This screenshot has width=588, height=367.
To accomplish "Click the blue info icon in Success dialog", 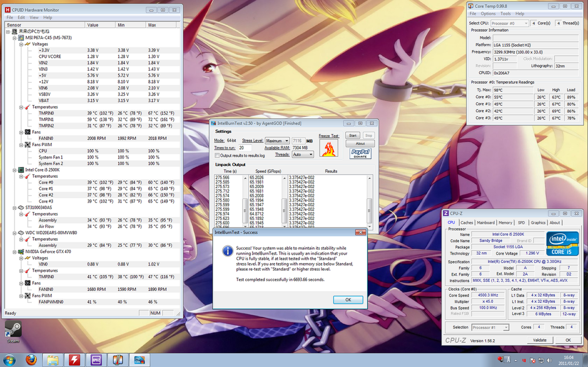I will (x=227, y=251).
